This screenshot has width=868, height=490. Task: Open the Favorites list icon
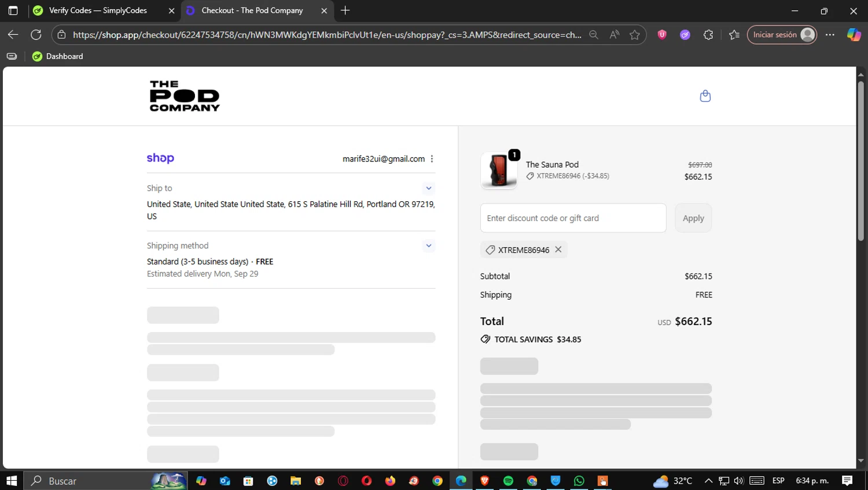click(x=734, y=35)
